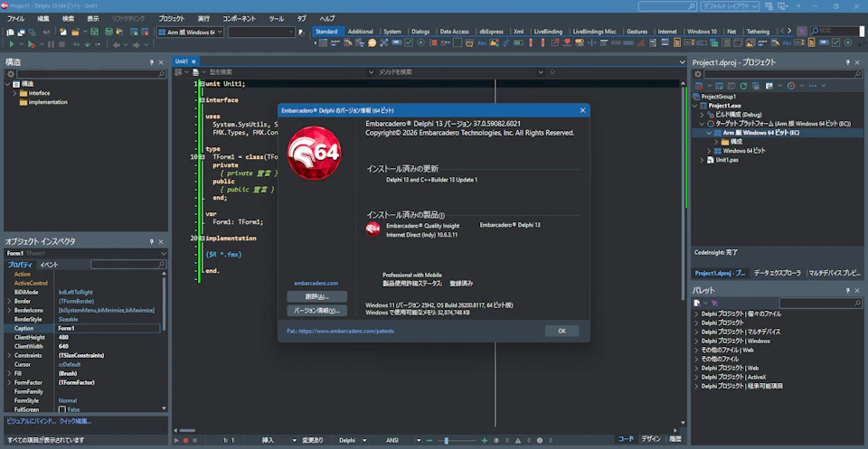Image resolution: width=868 pixels, height=449 pixels.
Task: Expand the interface node in Structure tree
Action: pyautogui.click(x=15, y=93)
